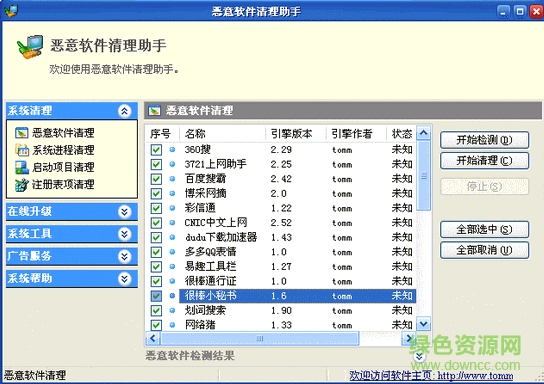
Task: Click the blue dot icon for 百度搜霸
Action: pos(172,179)
